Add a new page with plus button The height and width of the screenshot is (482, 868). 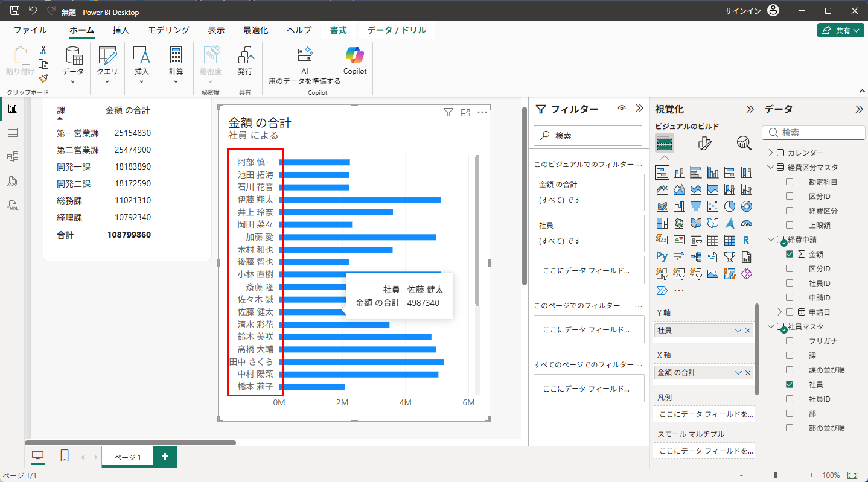(x=165, y=457)
